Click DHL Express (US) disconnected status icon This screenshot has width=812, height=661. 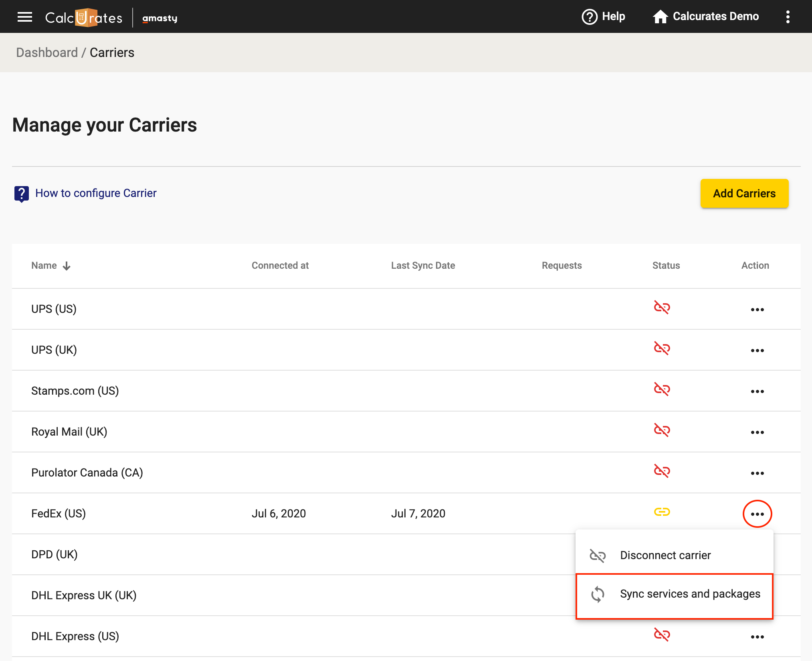coord(662,635)
